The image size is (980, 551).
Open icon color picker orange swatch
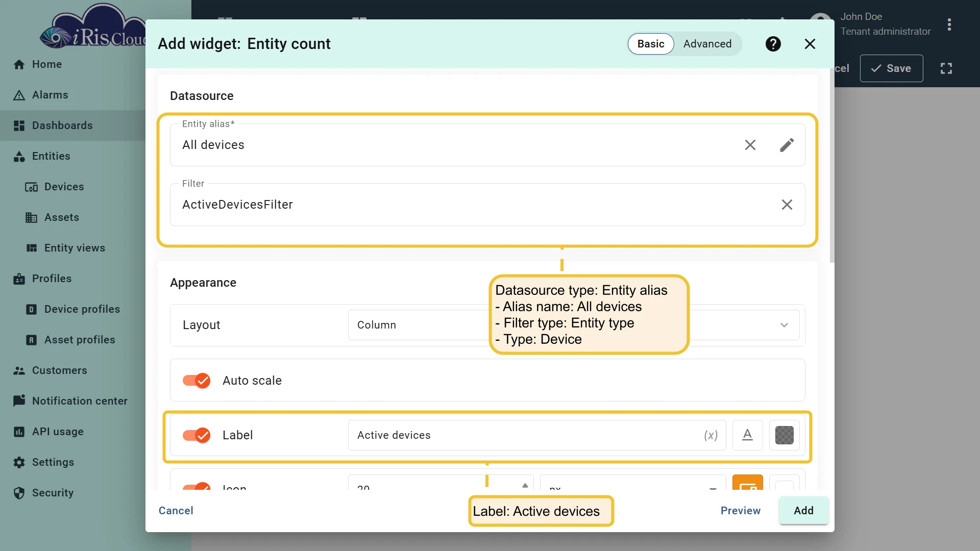(748, 482)
